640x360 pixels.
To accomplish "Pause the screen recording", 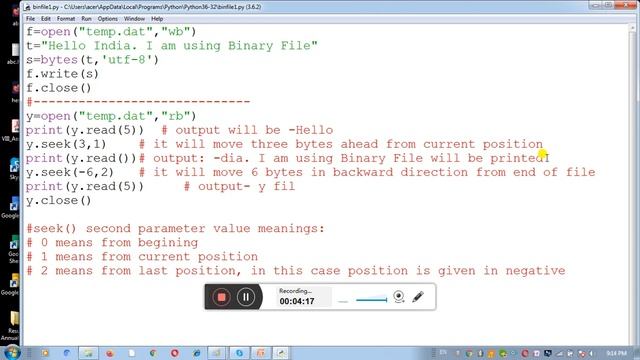I will pos(246,297).
